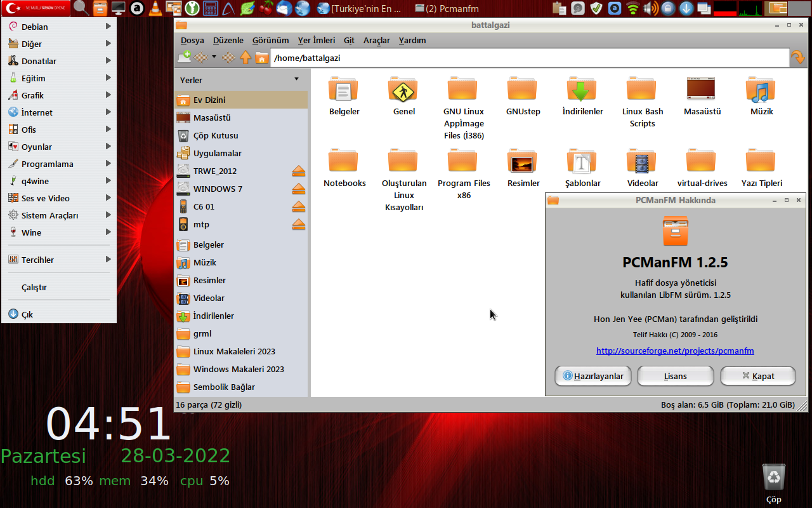This screenshot has width=812, height=508.
Task: Click the workspace pager in the panel
Action: click(788, 8)
